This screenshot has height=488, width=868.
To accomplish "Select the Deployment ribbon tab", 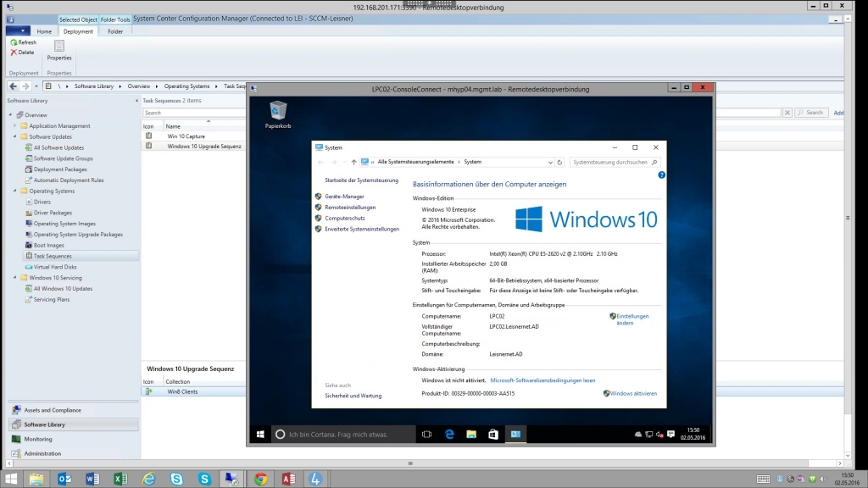I will point(78,31).
